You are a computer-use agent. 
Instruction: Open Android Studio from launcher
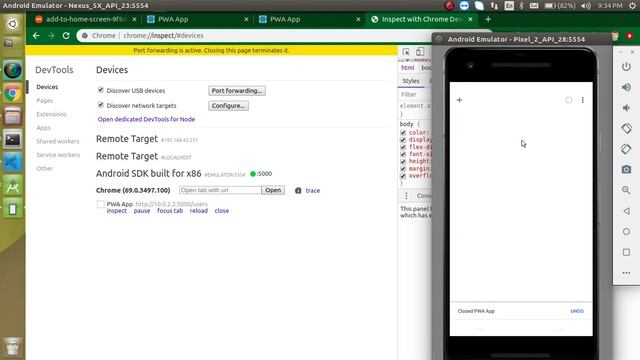13,186
